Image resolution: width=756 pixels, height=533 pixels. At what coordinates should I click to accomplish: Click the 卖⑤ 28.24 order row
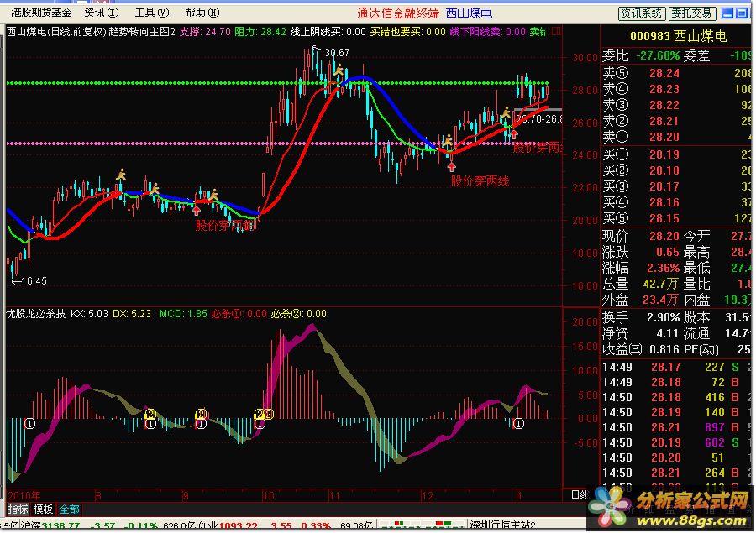click(x=677, y=73)
